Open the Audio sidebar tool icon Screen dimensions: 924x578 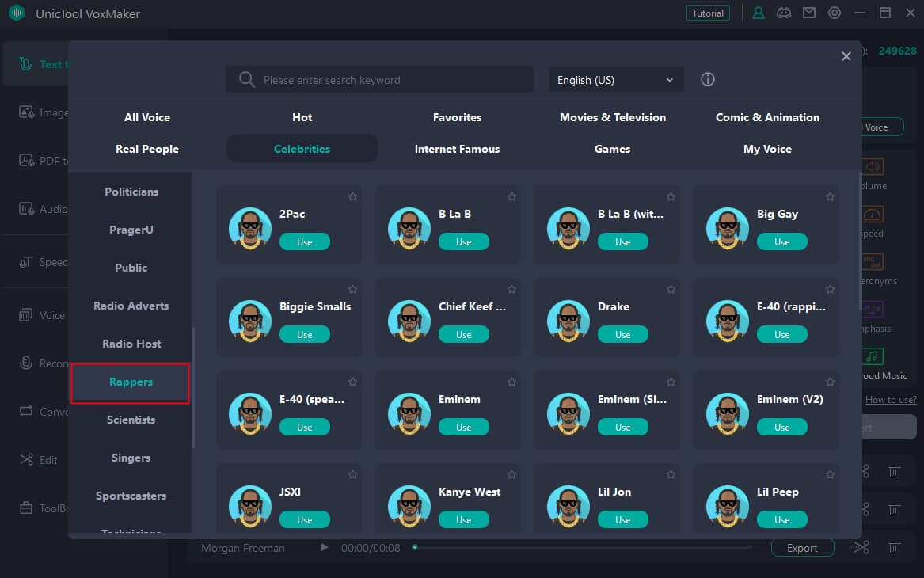26,208
